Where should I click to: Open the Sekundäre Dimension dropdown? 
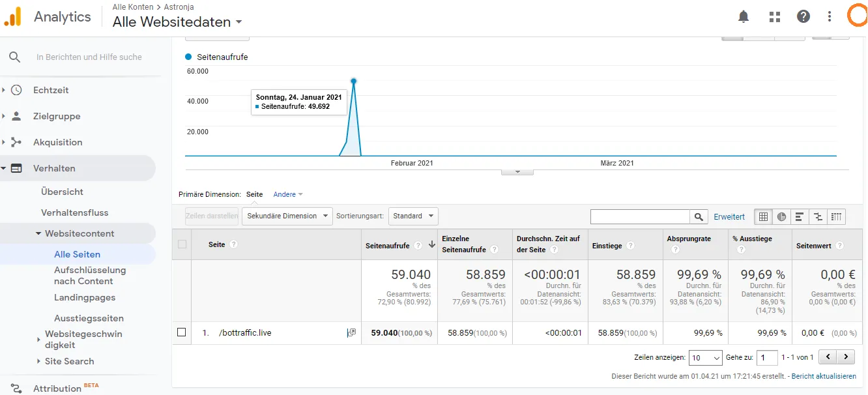coord(287,216)
